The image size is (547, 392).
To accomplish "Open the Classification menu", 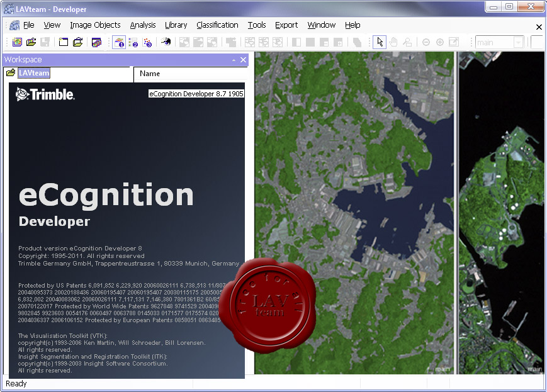I will pos(217,25).
